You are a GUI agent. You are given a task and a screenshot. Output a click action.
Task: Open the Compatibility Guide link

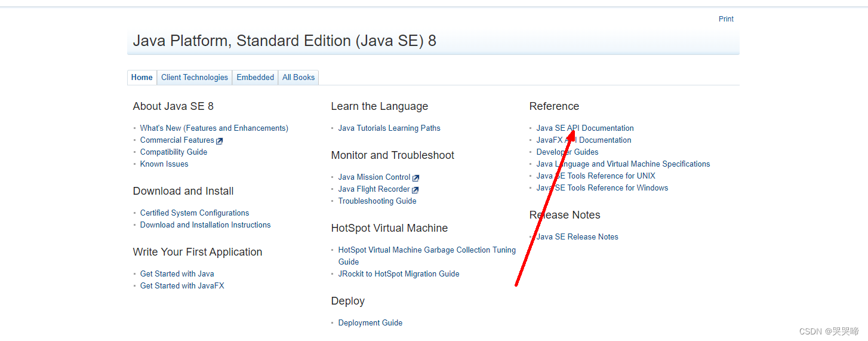[174, 152]
